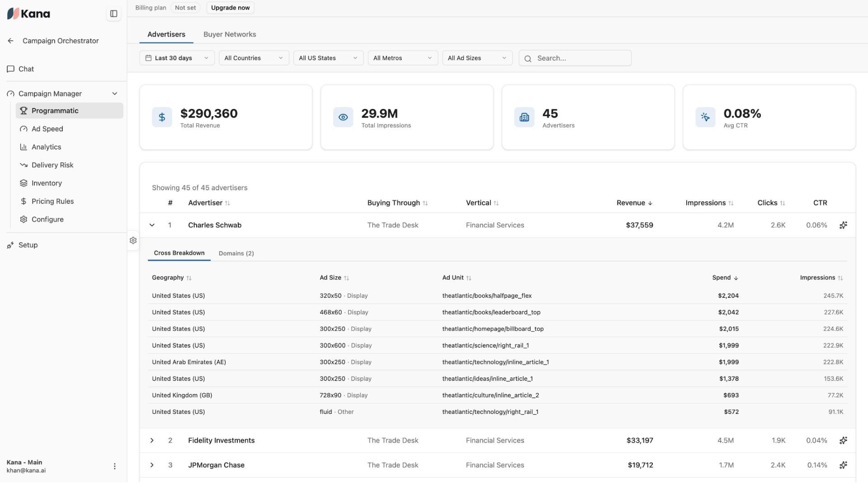The image size is (868, 488).
Task: Open the All Metros filter dropdown
Action: 402,58
